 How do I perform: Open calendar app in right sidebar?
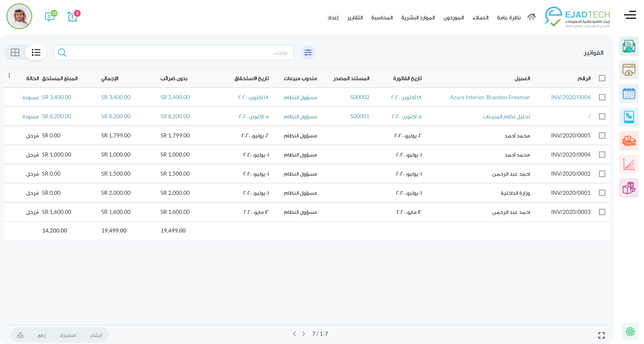[x=629, y=93]
